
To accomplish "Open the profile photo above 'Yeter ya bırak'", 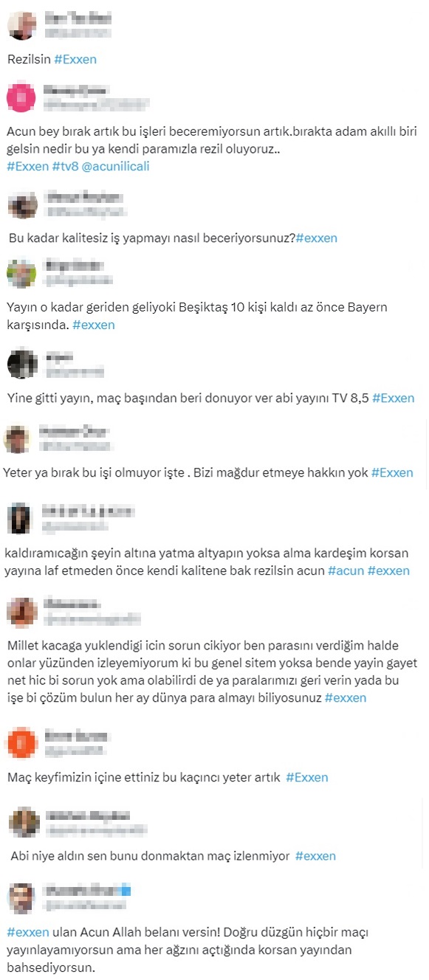I will (17, 439).
